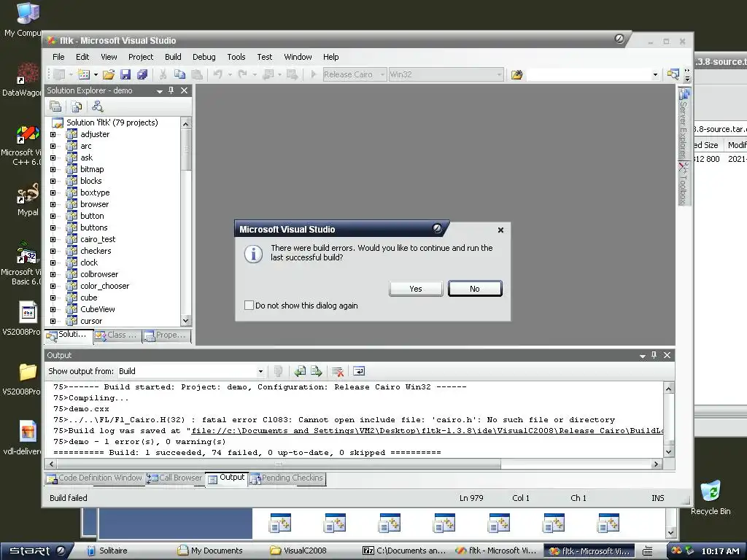Click Output panel horizontal scrollbar thumb
Screen dimensions: 747x560
[279, 464]
